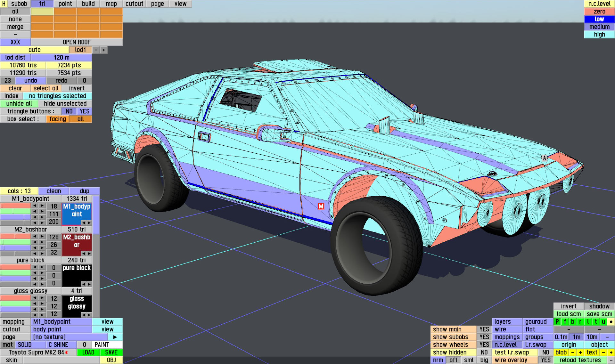The image size is (615, 364).
Task: Select the medium n.c.level option
Action: pos(599,27)
